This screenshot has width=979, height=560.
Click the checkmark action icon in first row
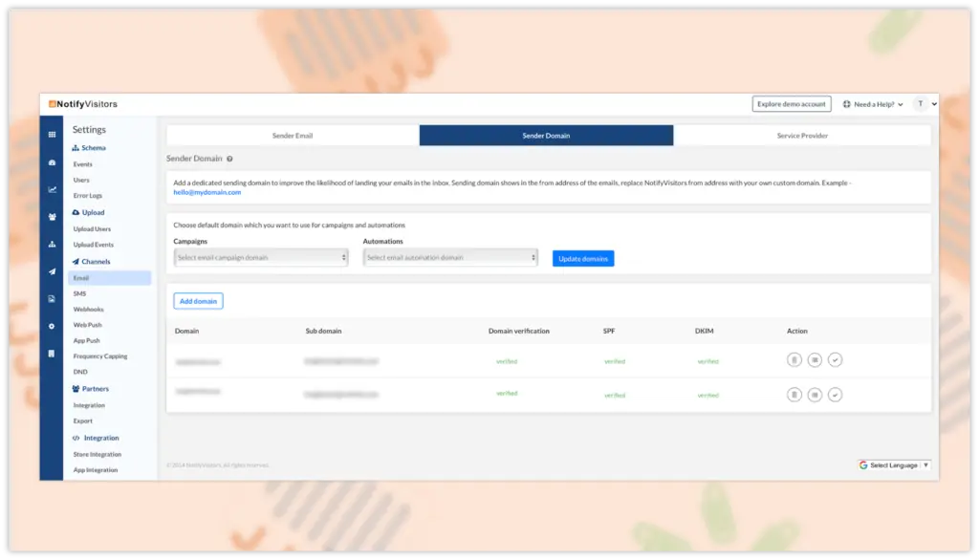point(835,360)
